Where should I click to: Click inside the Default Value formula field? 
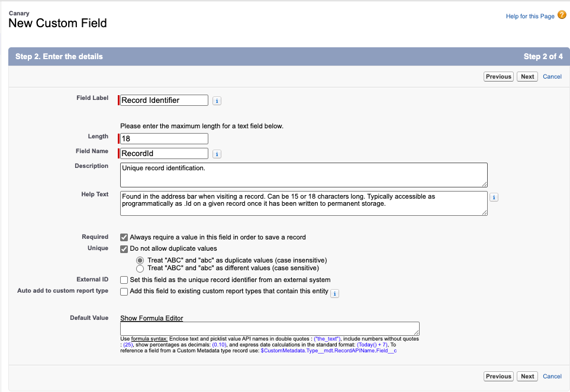pos(269,329)
